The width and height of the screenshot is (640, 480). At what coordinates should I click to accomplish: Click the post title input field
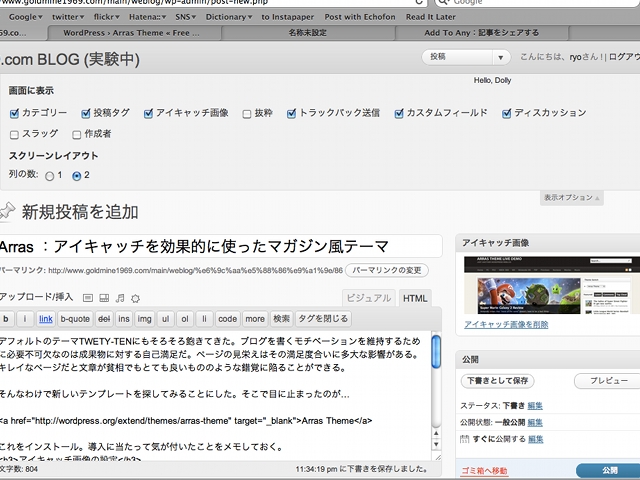pos(221,246)
